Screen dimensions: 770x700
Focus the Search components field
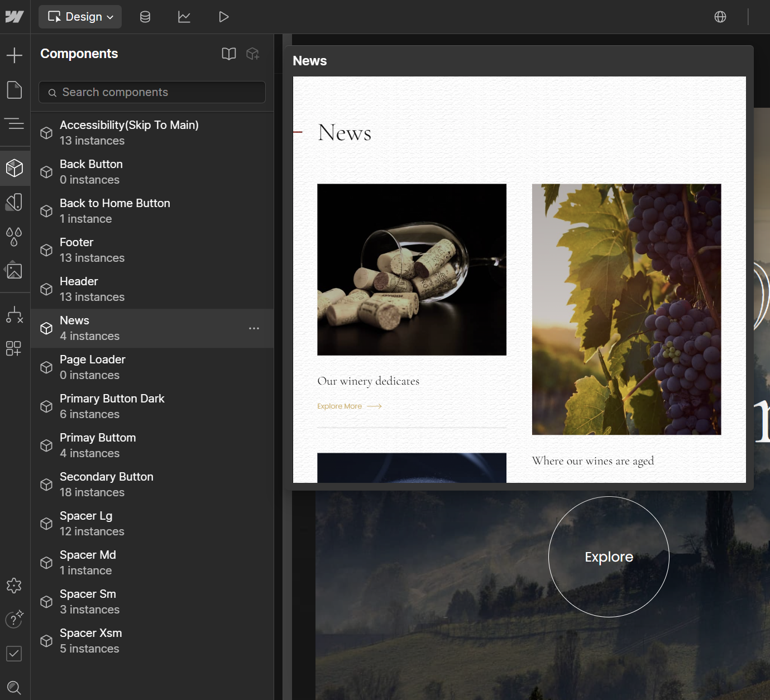pos(152,92)
